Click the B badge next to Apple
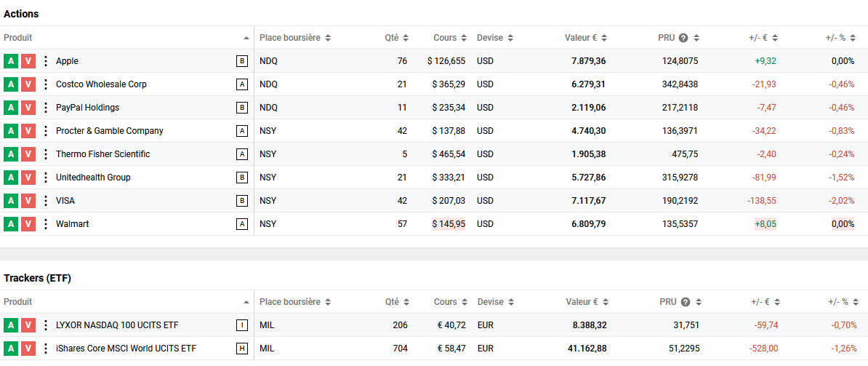The height and width of the screenshot is (366, 868). (242, 61)
